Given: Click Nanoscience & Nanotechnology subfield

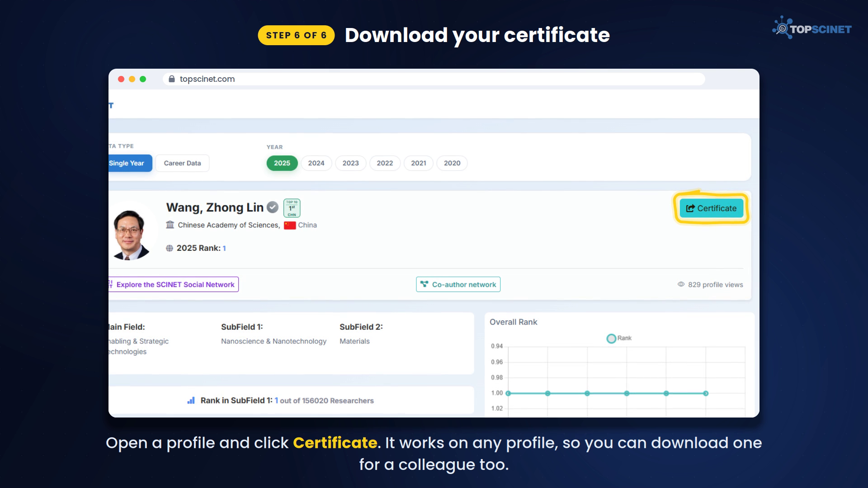Looking at the screenshot, I should point(274,341).
